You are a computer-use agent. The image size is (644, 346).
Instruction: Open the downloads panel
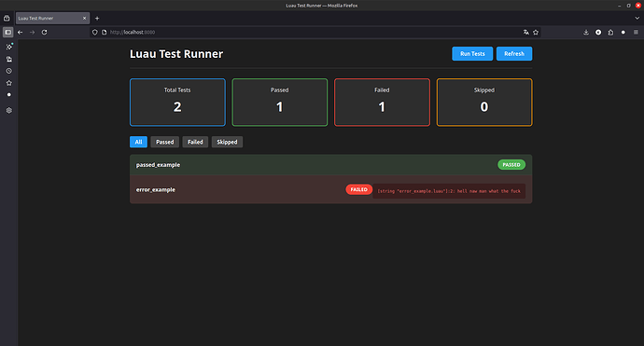[586, 32]
